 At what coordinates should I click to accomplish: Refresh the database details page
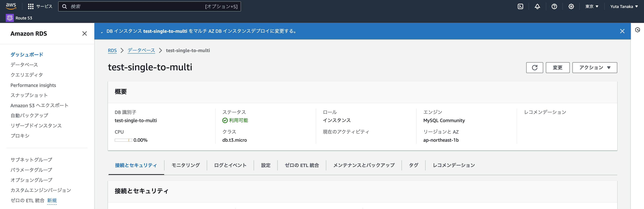[535, 68]
